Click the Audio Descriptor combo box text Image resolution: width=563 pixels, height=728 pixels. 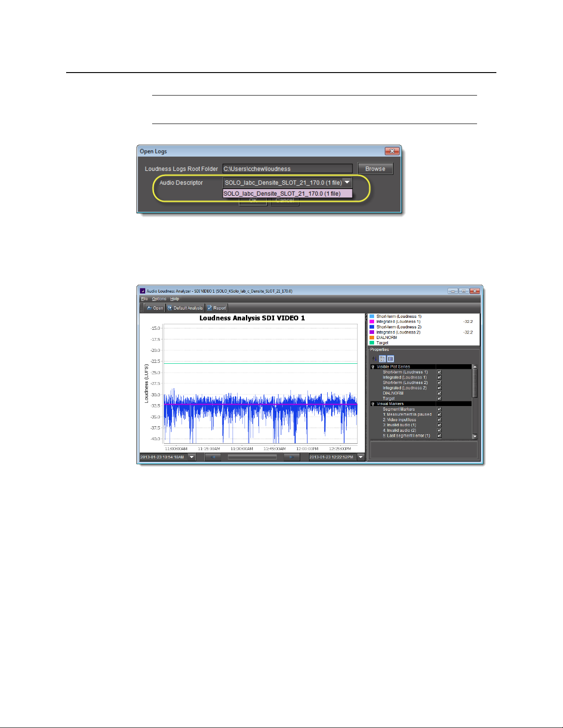[283, 182]
